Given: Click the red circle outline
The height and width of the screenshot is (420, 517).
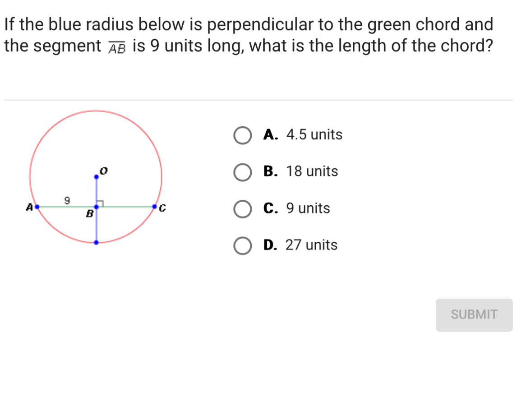Looking at the screenshot, I should (96, 111).
